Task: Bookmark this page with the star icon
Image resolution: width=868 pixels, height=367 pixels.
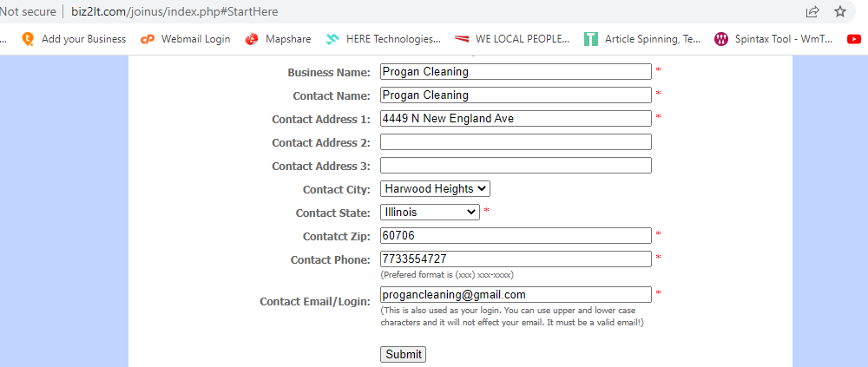Action: click(840, 11)
